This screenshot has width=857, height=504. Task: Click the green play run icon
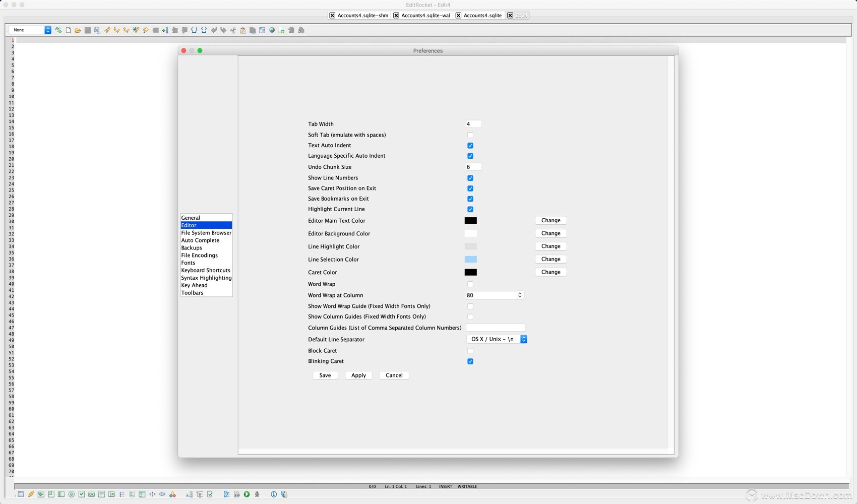pyautogui.click(x=247, y=494)
